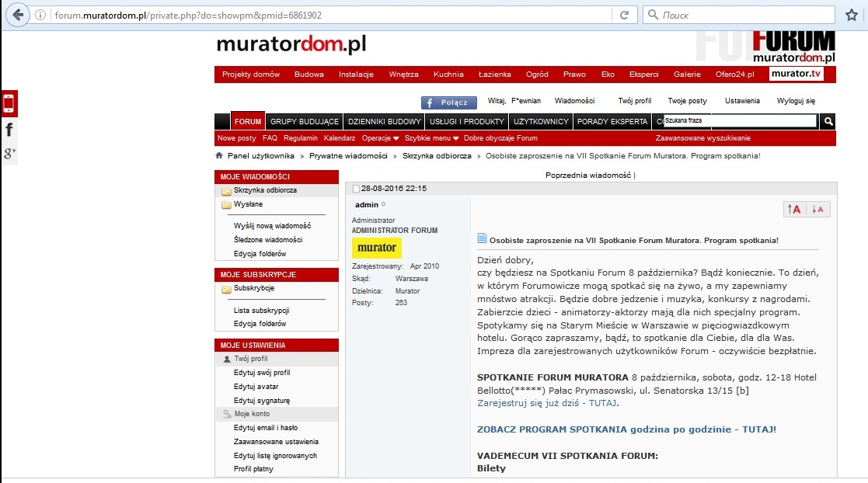Click into the Szukana fraza search field

click(740, 120)
